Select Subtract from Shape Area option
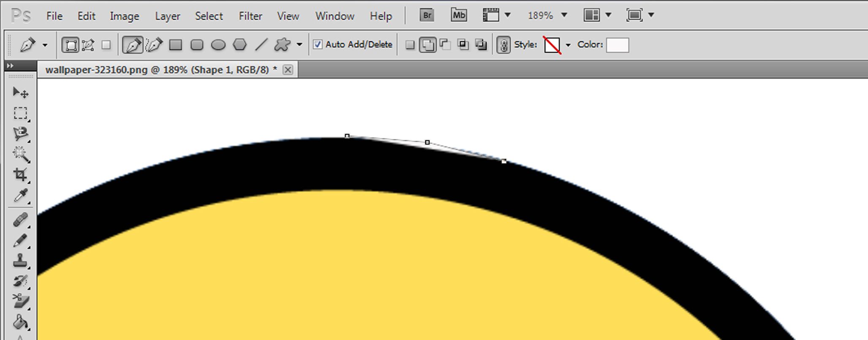The height and width of the screenshot is (340, 868). 445,44
